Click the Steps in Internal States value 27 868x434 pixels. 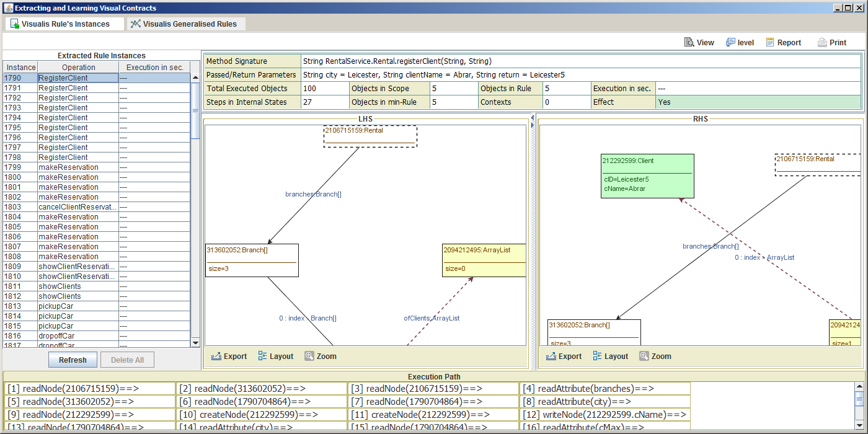click(325, 102)
